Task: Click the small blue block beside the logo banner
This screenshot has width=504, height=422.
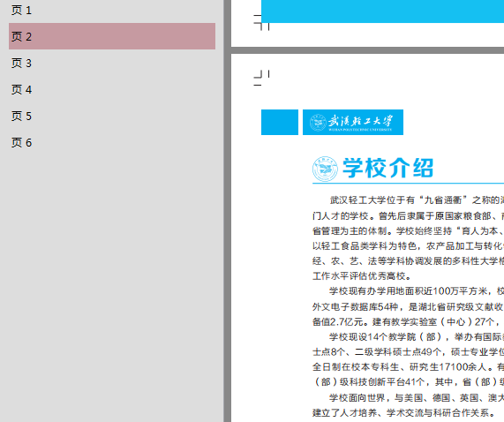Action: click(280, 122)
